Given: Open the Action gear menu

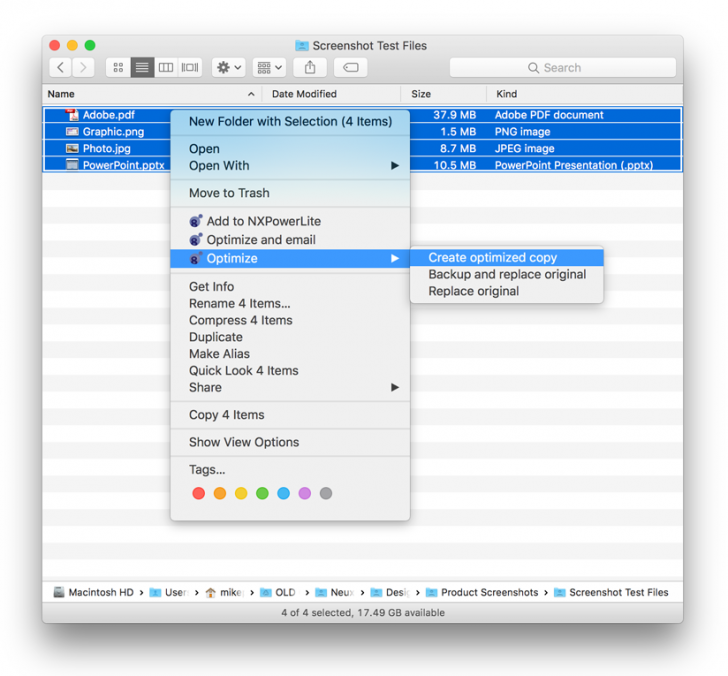Looking at the screenshot, I should pos(229,68).
